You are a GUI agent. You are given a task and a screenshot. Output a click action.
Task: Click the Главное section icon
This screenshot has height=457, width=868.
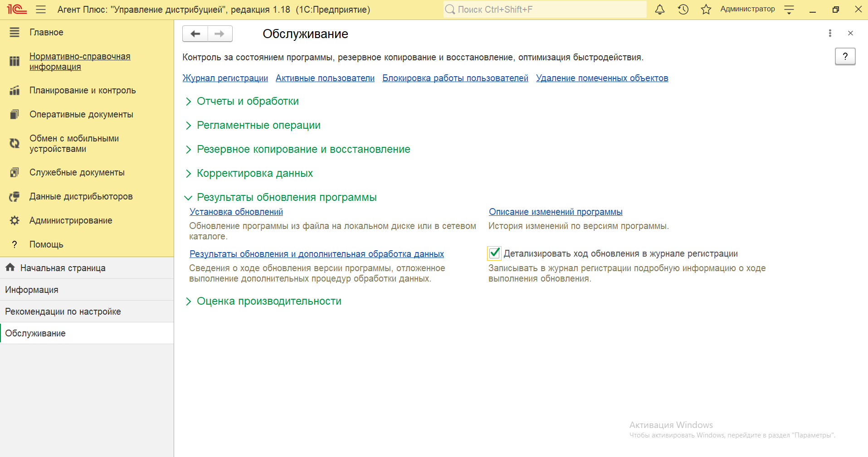click(x=15, y=32)
